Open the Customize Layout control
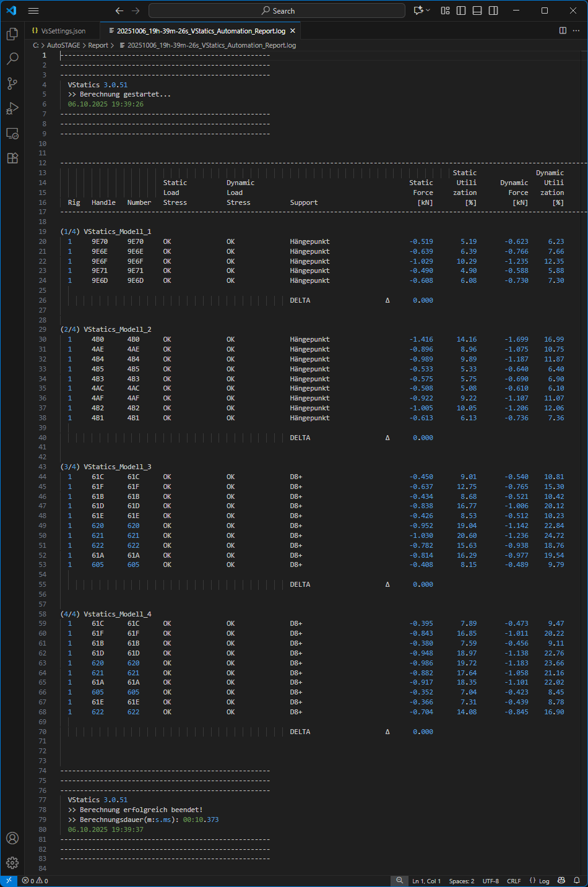The width and height of the screenshot is (588, 887). point(445,11)
